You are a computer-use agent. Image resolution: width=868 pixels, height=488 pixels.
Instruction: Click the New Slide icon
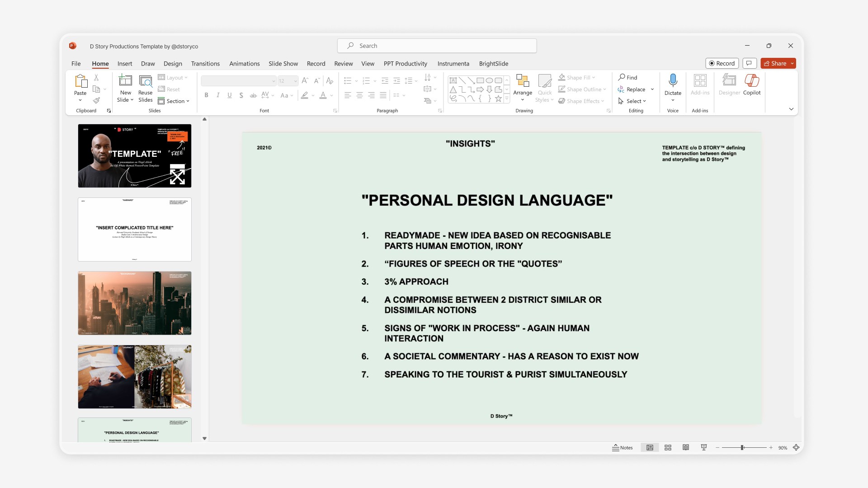click(x=125, y=81)
